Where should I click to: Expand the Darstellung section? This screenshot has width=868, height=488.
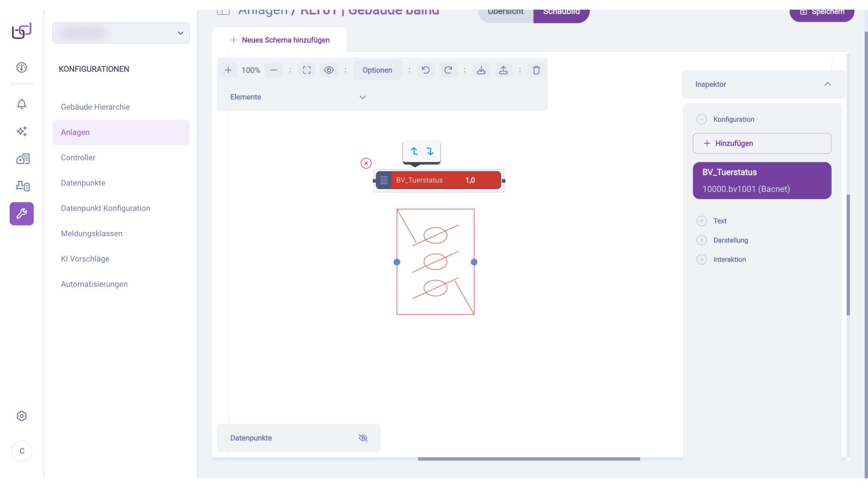coord(702,240)
